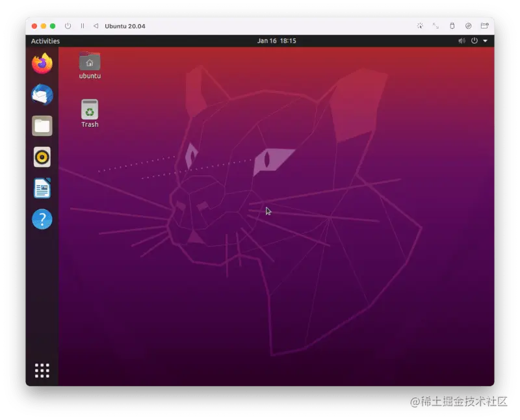Pause the virtual machine
The height and width of the screenshot is (420, 520).
83,26
